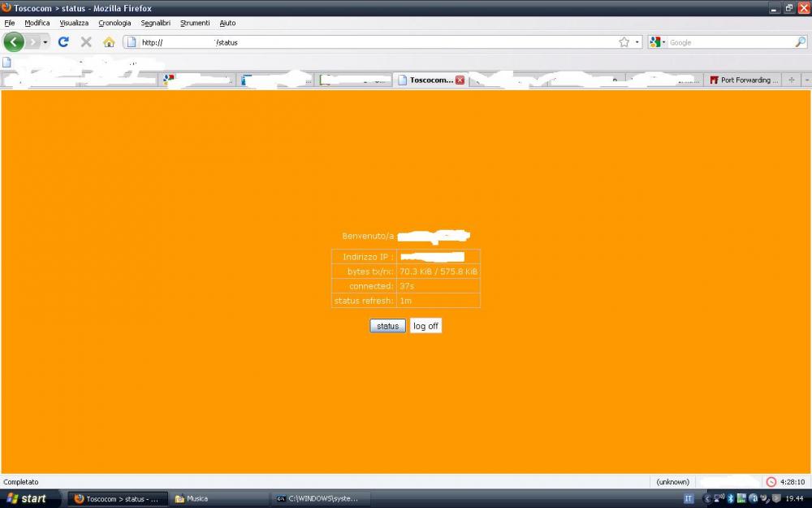The height and width of the screenshot is (508, 812).
Task: Click inside the Google search field
Action: 727,42
